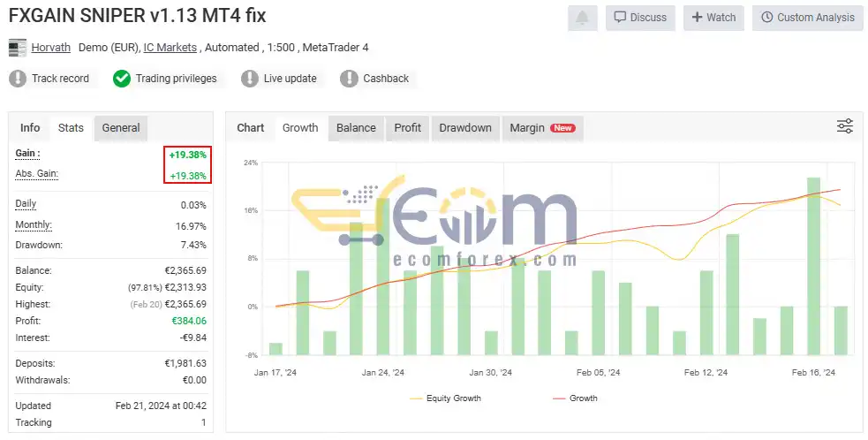The height and width of the screenshot is (440, 868).
Task: Click the Withdrawals value €0.00
Action: (194, 380)
